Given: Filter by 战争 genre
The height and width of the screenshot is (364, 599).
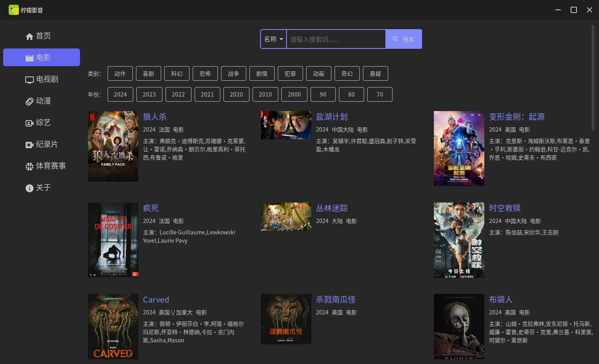Looking at the screenshot, I should [x=234, y=74].
